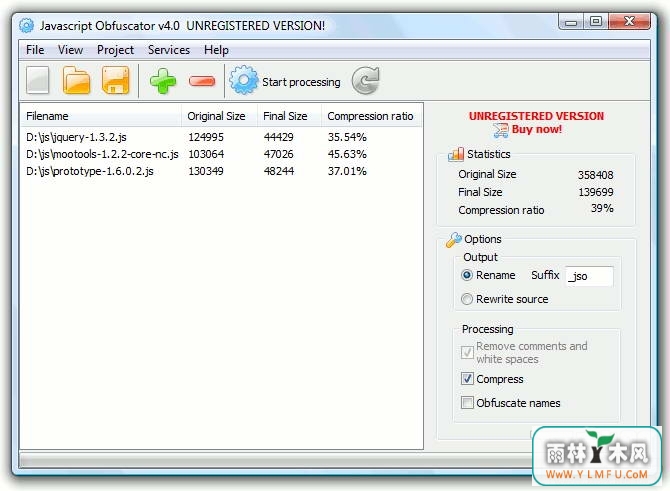Select the Rewrite source radio button
The width and height of the screenshot is (670, 491).
[x=467, y=299]
